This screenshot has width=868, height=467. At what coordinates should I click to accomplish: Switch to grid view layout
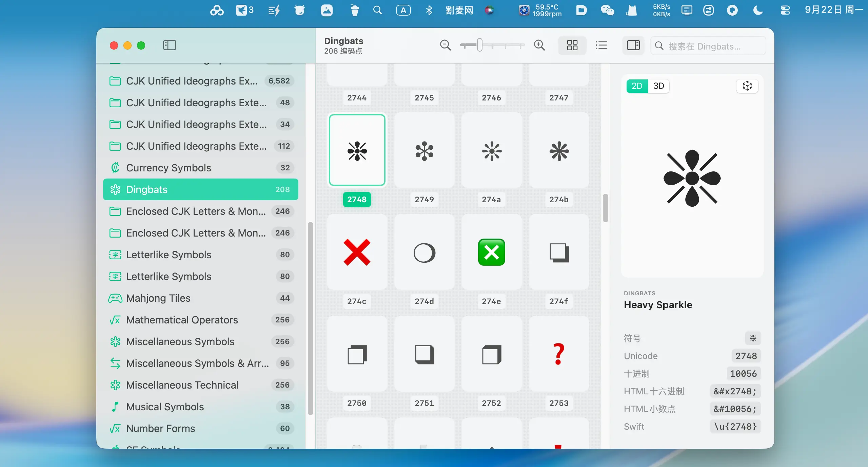[572, 45]
